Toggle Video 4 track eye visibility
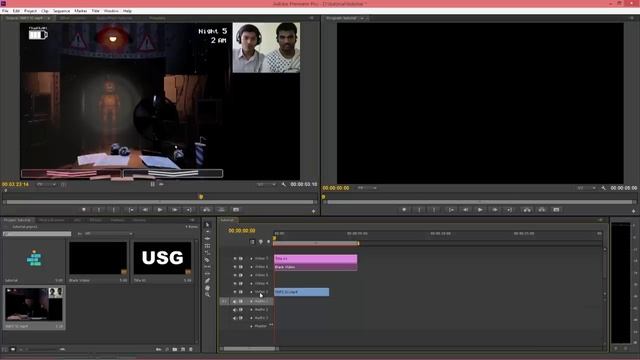 (235, 284)
